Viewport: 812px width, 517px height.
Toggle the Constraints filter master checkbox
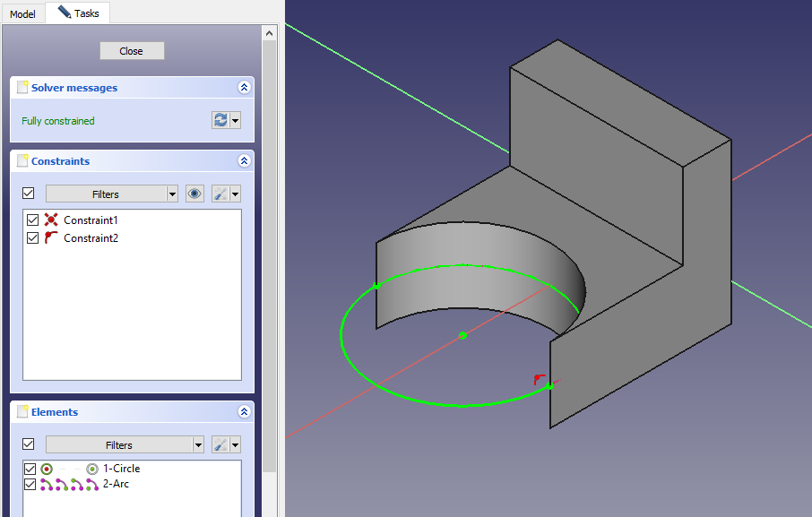[29, 194]
